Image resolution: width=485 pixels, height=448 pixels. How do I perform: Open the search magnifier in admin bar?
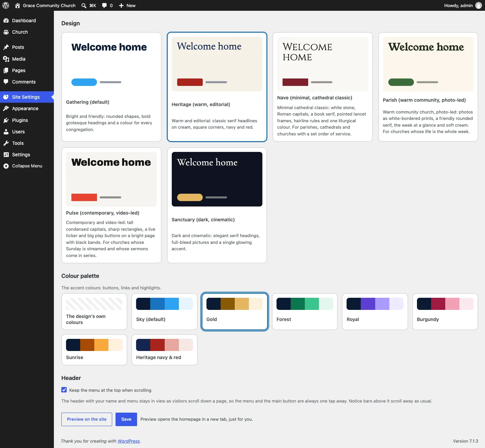pyautogui.click(x=84, y=5)
